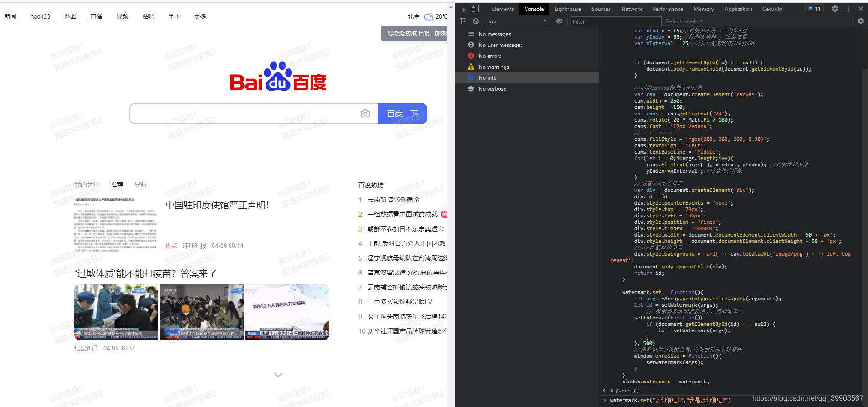Switch to the Performance tab
The image size is (868, 407).
pos(668,9)
